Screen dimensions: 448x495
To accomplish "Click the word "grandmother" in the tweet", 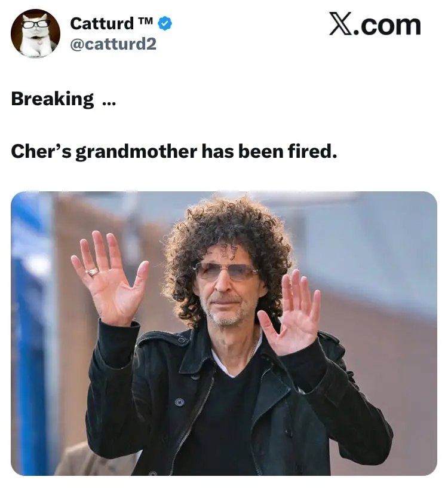I will pos(136,152).
